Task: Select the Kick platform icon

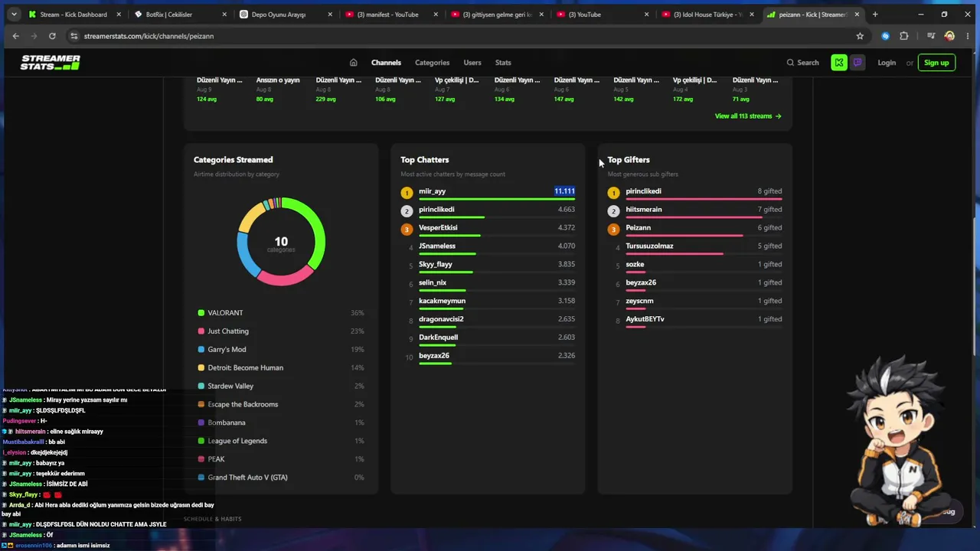Action: click(x=839, y=63)
